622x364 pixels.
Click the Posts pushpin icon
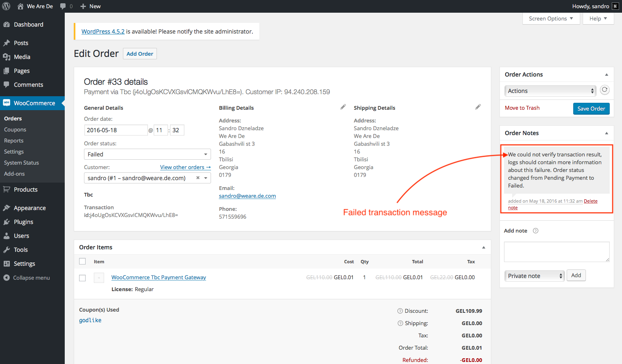click(7, 43)
